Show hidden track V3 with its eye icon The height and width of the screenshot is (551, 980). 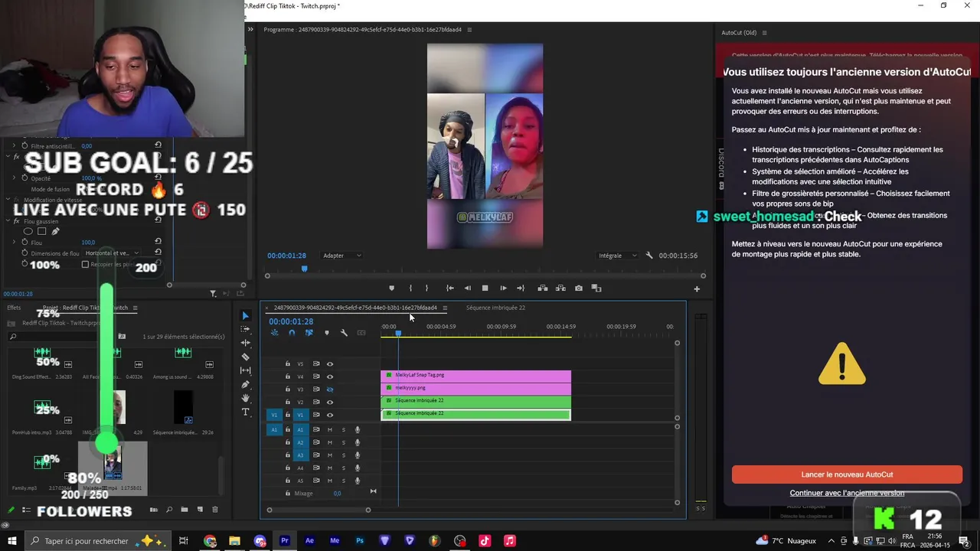click(330, 390)
